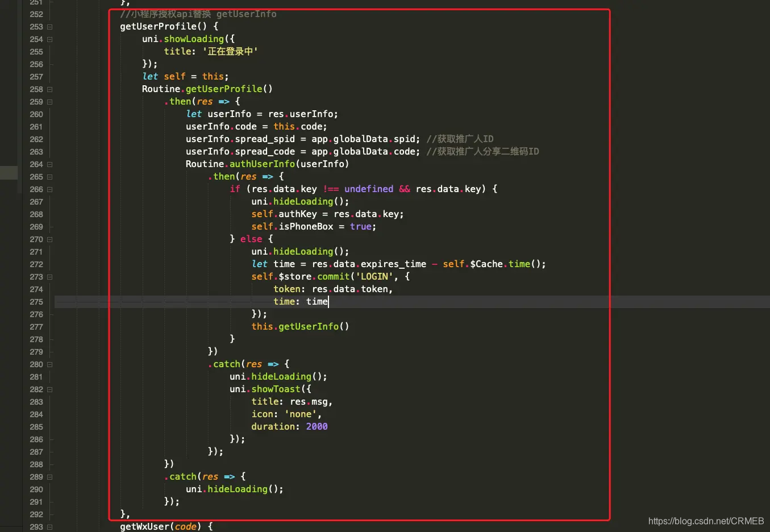Click 'undefined' keyword on line 266
Image resolution: width=770 pixels, height=532 pixels.
pos(369,189)
